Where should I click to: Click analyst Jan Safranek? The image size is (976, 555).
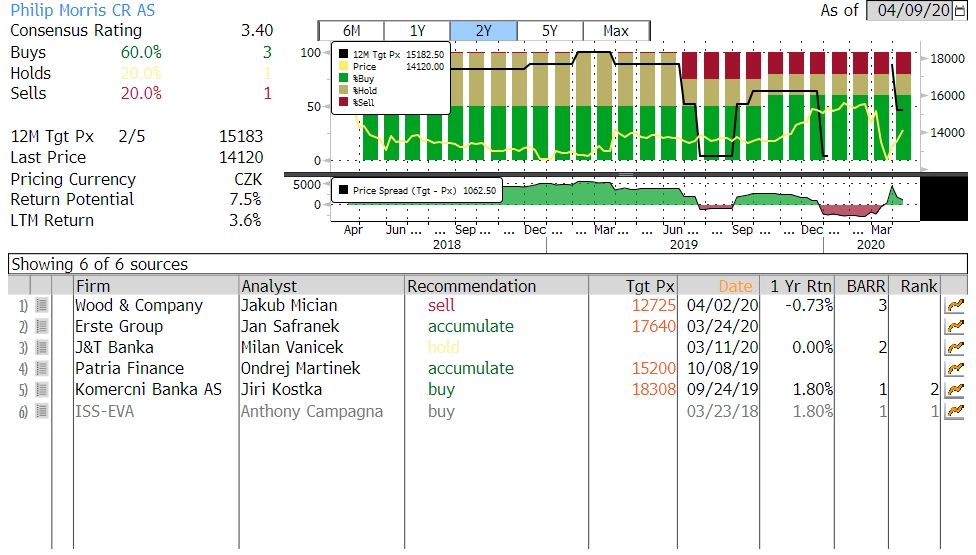click(x=290, y=327)
